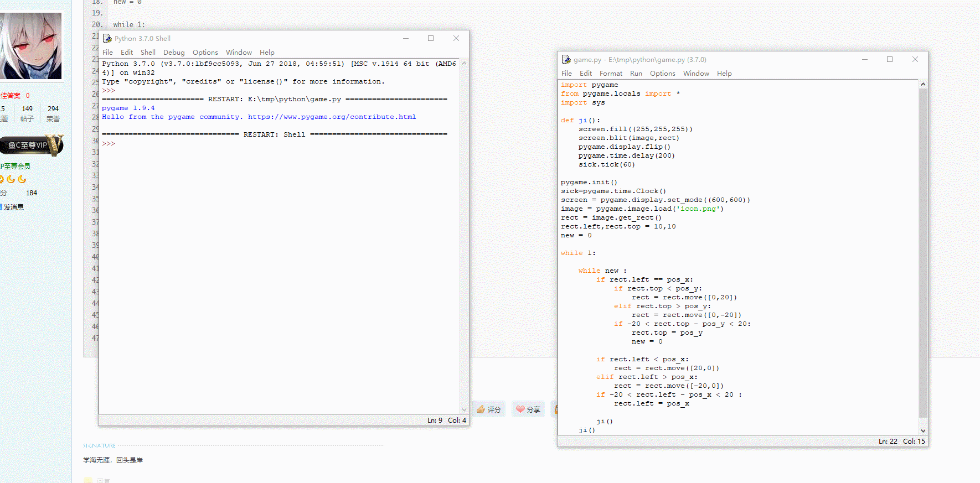Click the 发消息 send message link
The image size is (980, 483).
pyautogui.click(x=13, y=207)
